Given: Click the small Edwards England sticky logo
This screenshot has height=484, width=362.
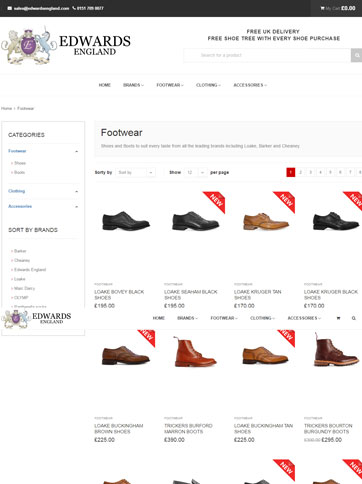Looking at the screenshot, I should (36, 319).
